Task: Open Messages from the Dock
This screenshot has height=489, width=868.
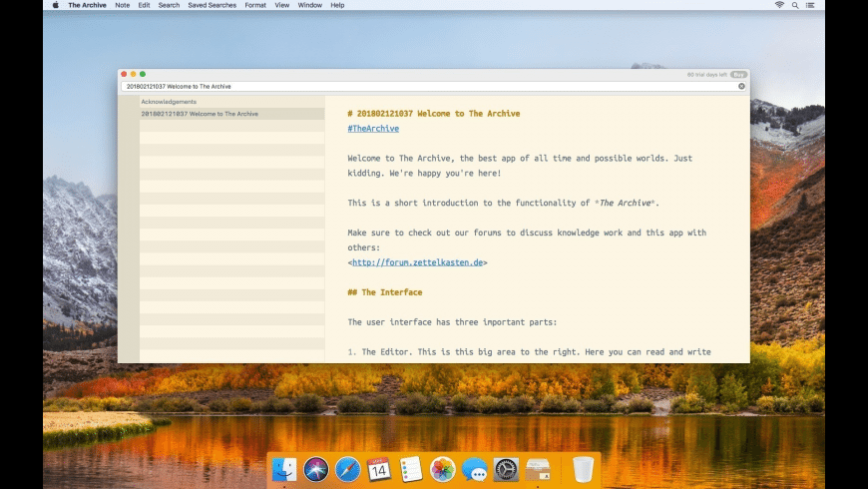Action: tap(475, 469)
